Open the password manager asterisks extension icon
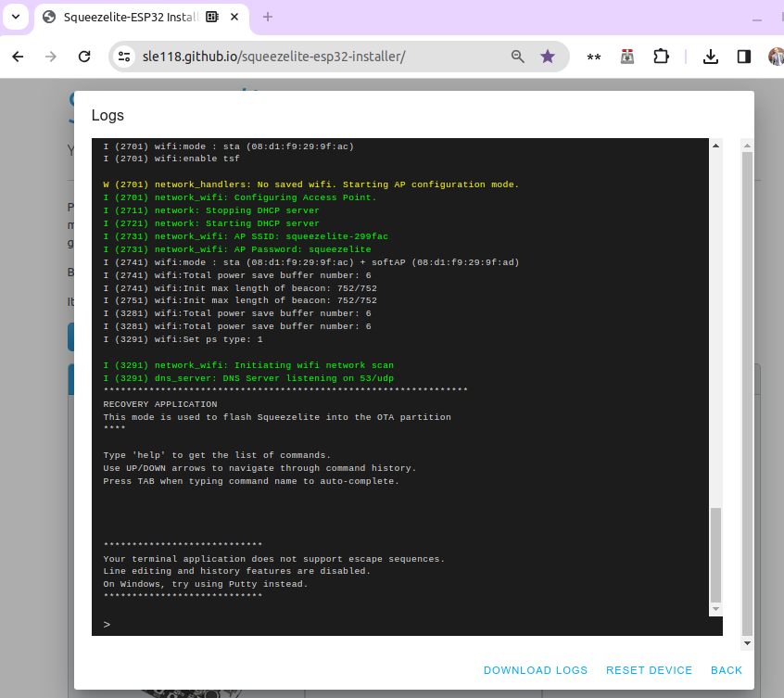This screenshot has height=698, width=784. (594, 57)
